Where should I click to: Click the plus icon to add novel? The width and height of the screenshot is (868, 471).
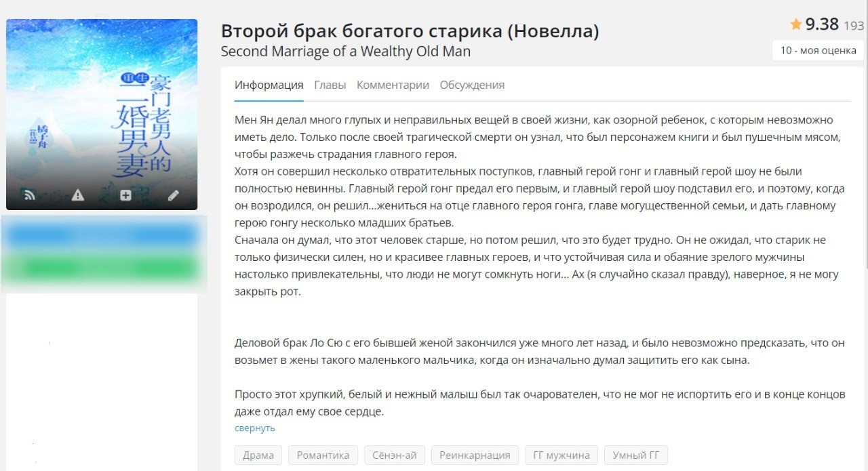(125, 195)
